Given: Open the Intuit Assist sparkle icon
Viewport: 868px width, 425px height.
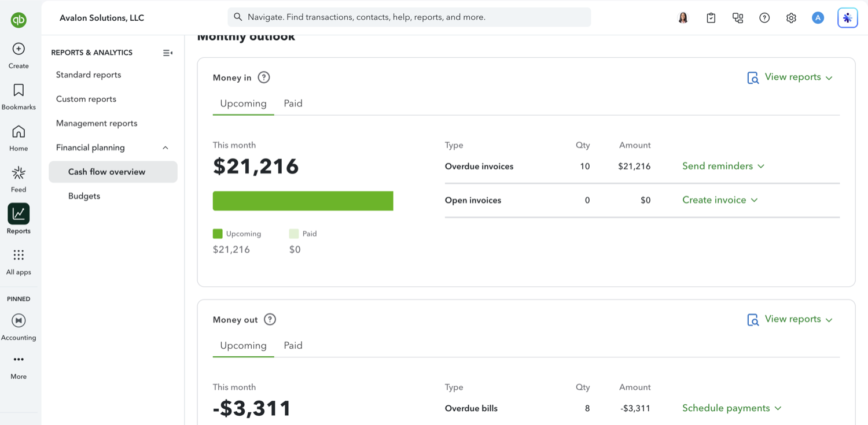Looking at the screenshot, I should click(848, 18).
